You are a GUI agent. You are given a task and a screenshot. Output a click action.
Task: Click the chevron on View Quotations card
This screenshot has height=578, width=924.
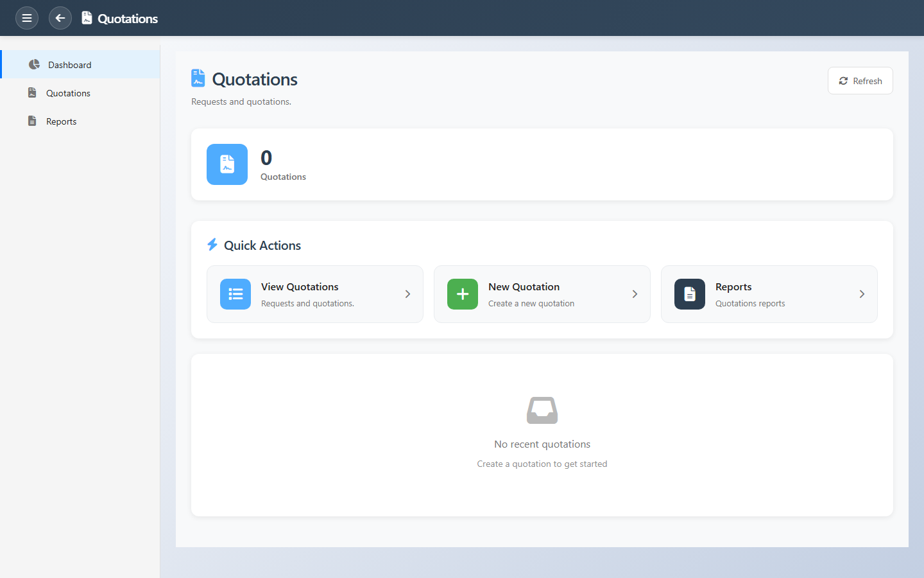pos(407,294)
